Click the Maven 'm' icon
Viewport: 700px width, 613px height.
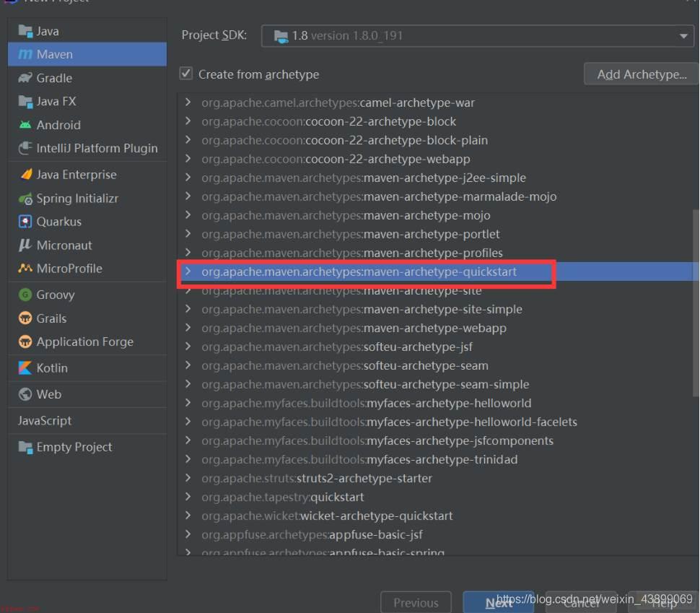point(25,54)
